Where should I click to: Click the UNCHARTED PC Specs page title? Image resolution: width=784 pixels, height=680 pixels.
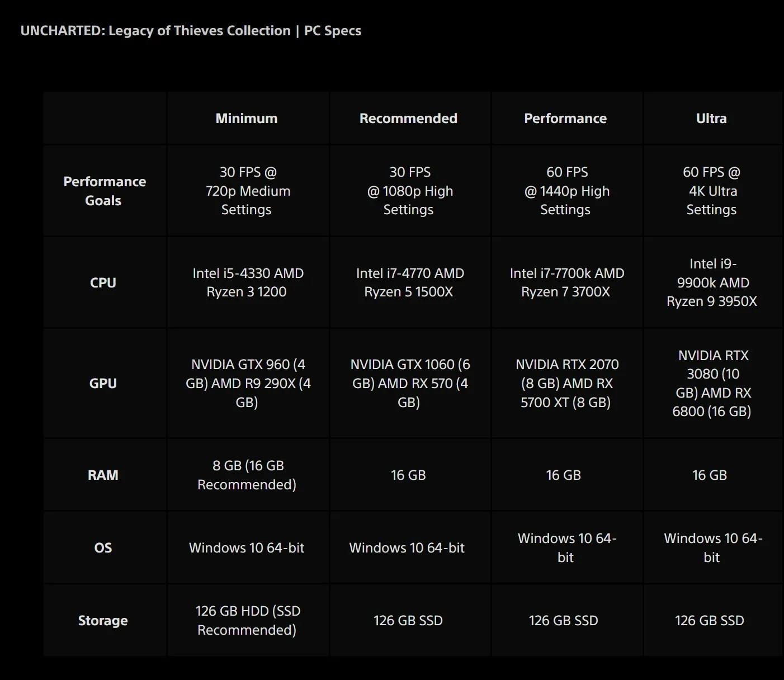191,31
